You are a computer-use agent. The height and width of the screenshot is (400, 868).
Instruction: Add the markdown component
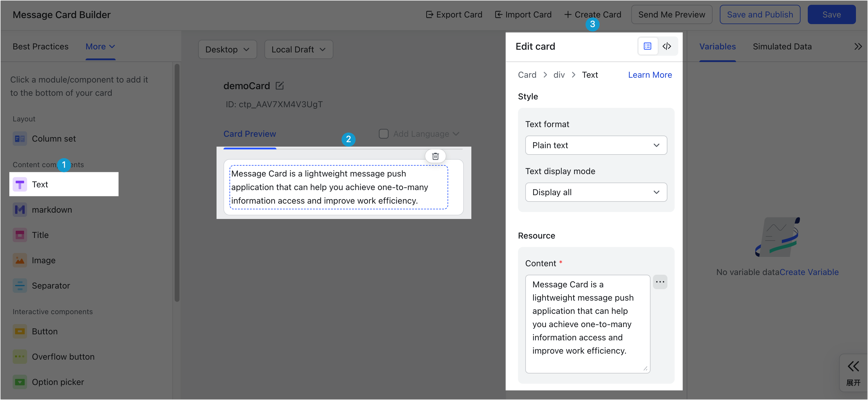42,210
